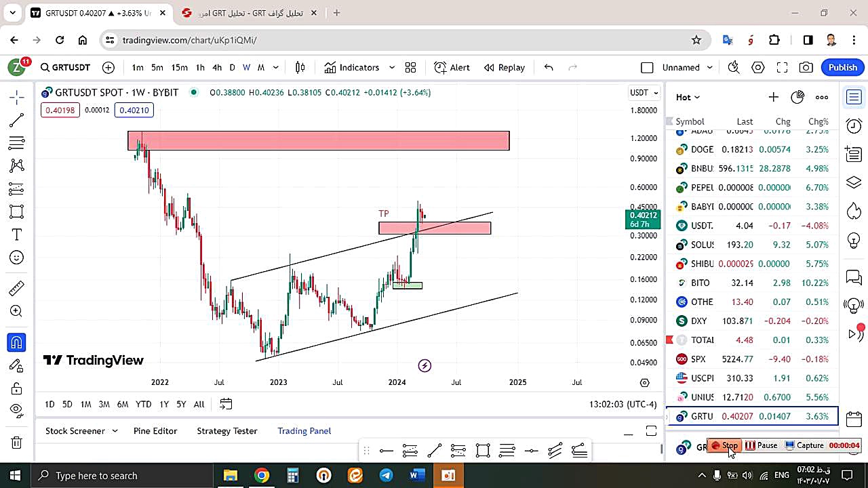Open the Pine Editor tab
Viewport: 868px width, 488px height.
(155, 431)
